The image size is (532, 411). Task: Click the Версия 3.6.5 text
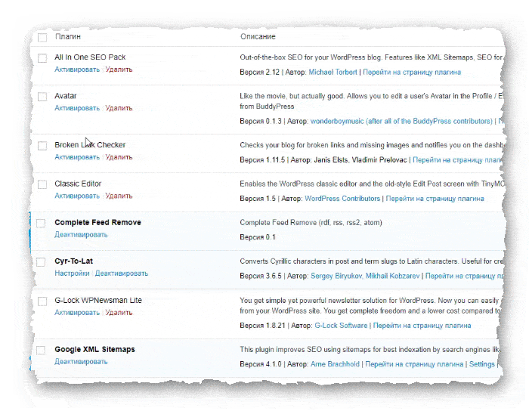261,276
